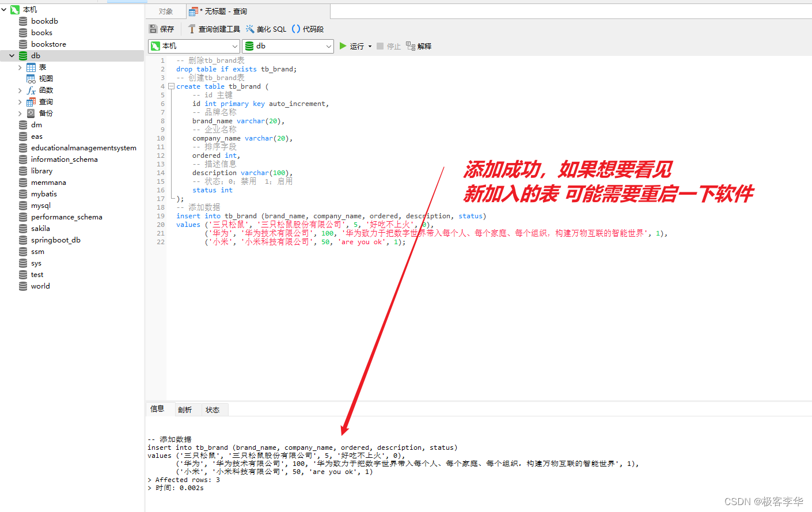
Task: Select the world database
Action: pos(40,286)
